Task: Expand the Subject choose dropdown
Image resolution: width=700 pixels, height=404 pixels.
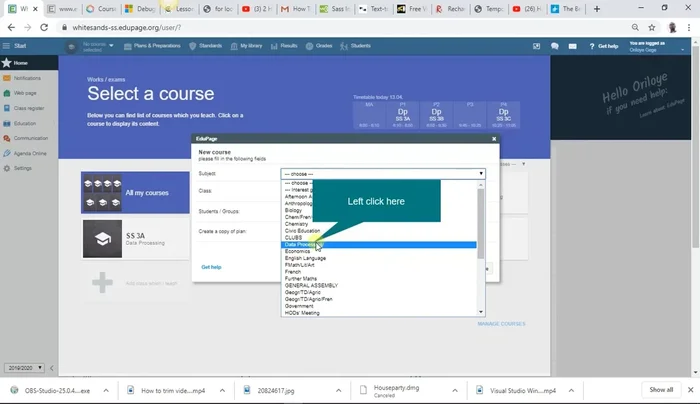Action: pyautogui.click(x=382, y=173)
